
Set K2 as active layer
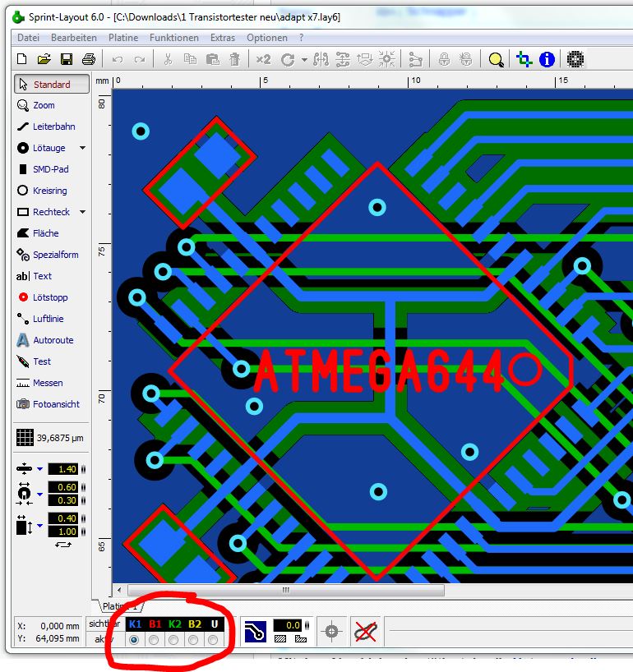[173, 640]
